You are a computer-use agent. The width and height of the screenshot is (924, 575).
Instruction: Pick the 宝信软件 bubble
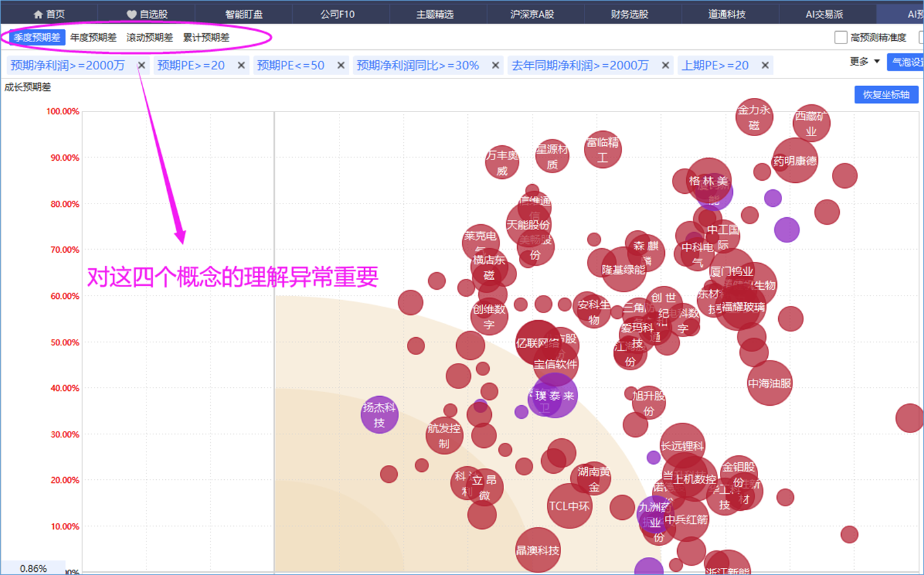[x=555, y=364]
